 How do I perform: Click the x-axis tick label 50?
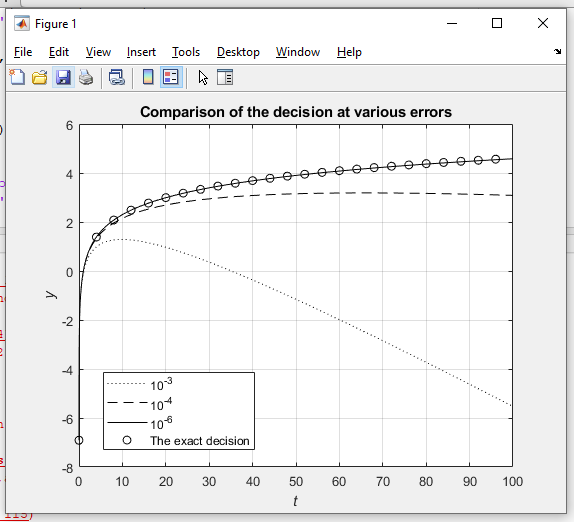point(296,481)
